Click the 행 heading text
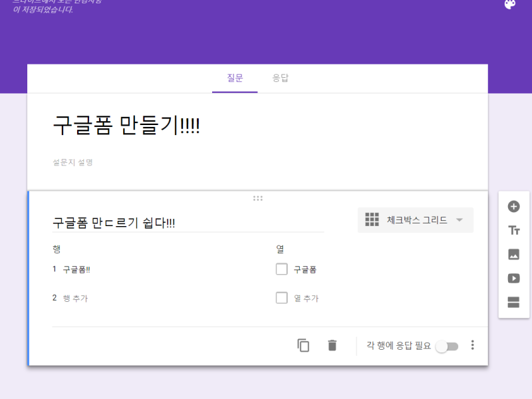This screenshot has height=399, width=532. point(57,249)
